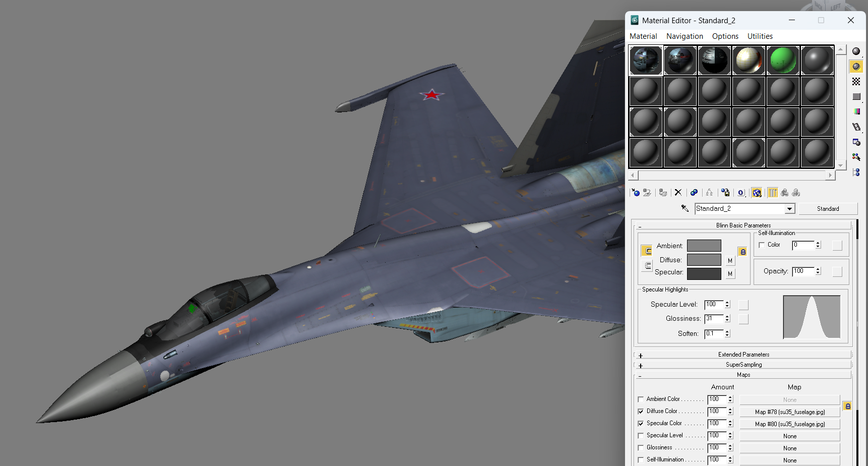Uncheck the Diffuse Color map checkbox
This screenshot has height=466, width=868.
pyautogui.click(x=641, y=412)
